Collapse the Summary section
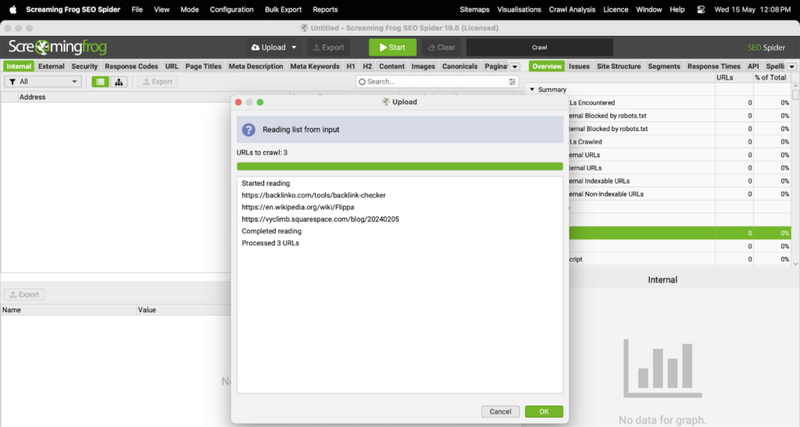This screenshot has width=800, height=427. click(533, 89)
